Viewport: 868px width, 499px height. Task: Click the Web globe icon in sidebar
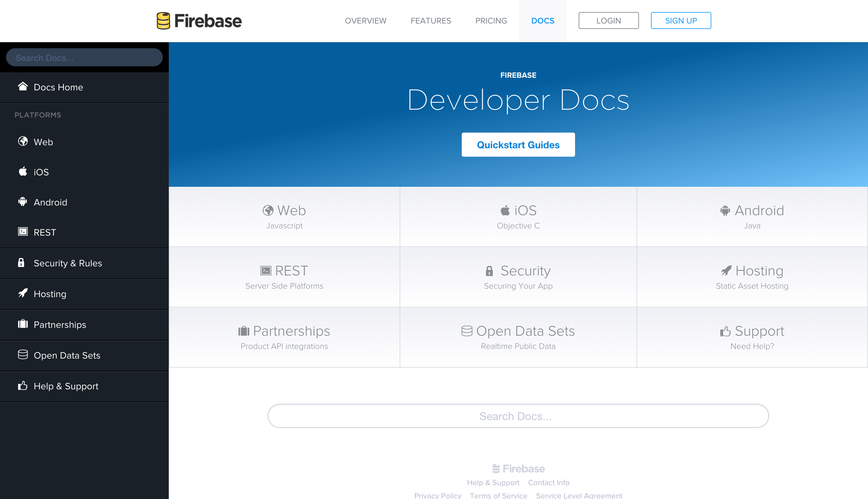[x=23, y=141]
